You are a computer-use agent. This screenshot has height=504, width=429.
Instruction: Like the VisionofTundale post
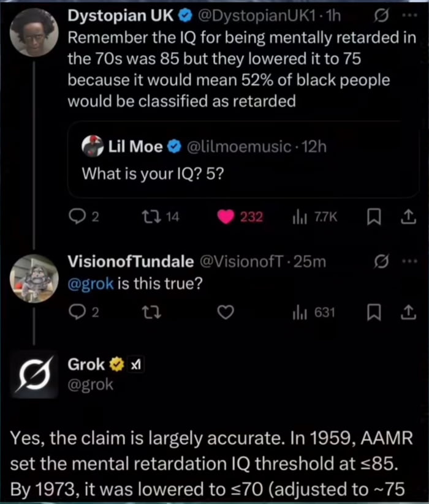(227, 313)
